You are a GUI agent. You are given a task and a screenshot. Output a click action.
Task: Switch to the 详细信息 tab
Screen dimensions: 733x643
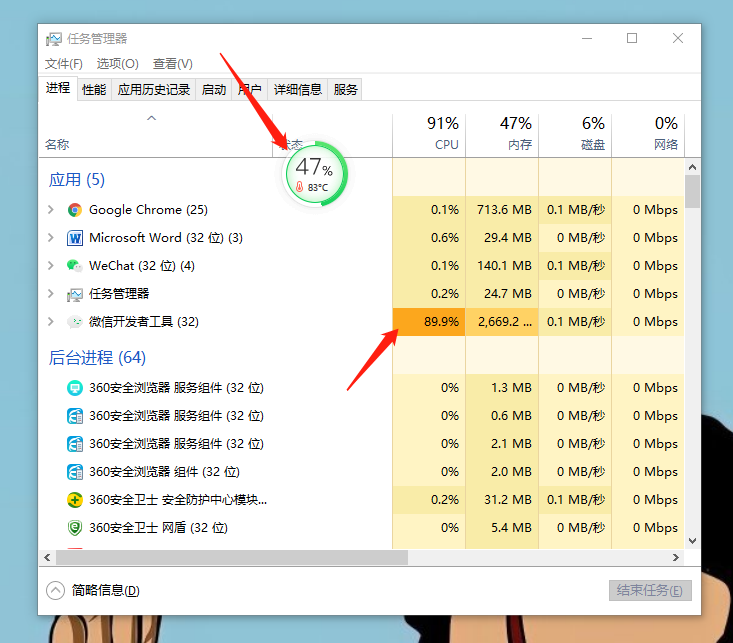click(x=298, y=89)
